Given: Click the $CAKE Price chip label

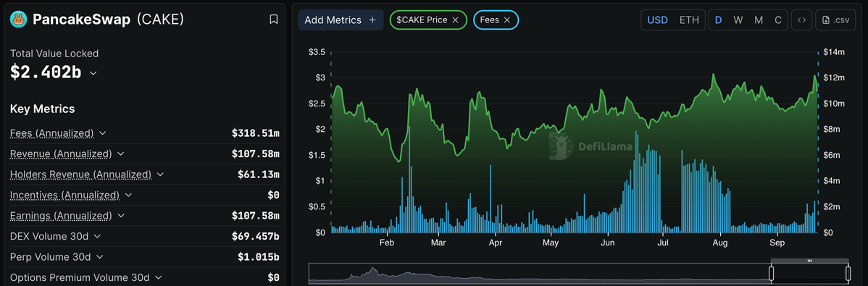Looking at the screenshot, I should 421,20.
